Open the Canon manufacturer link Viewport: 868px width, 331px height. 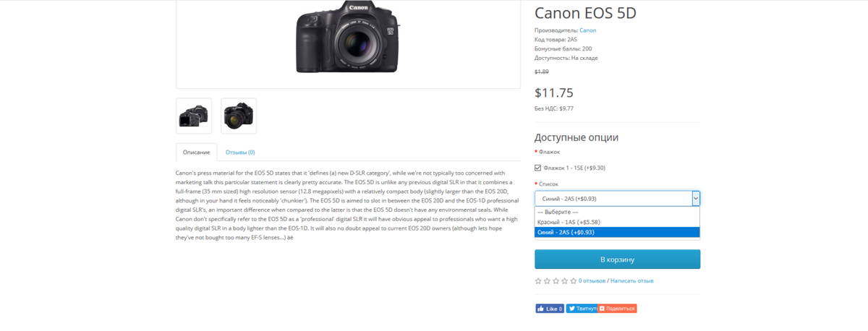pyautogui.click(x=588, y=30)
